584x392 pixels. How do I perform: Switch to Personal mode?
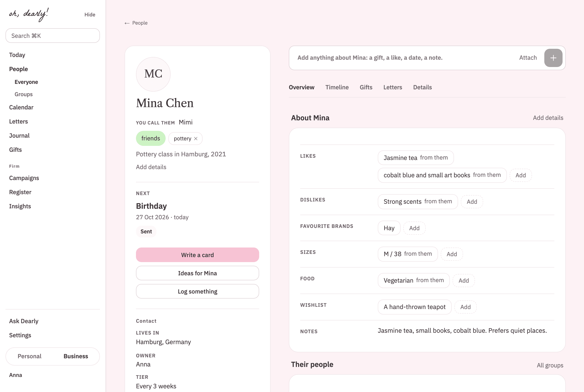point(29,356)
